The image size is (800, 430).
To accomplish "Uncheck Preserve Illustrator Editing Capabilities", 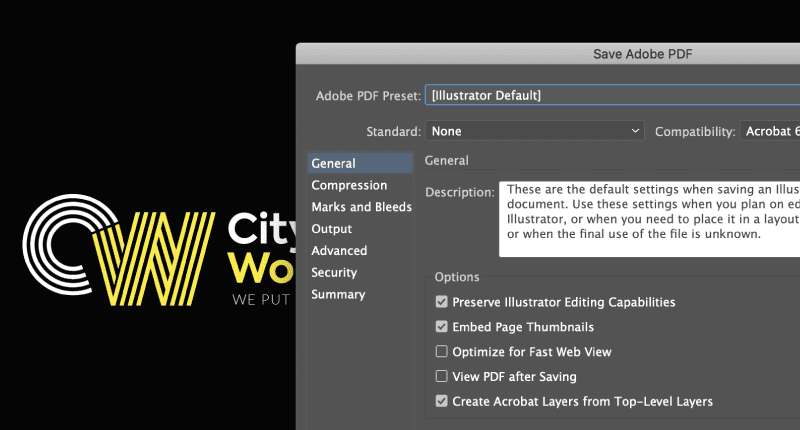I will (x=442, y=302).
